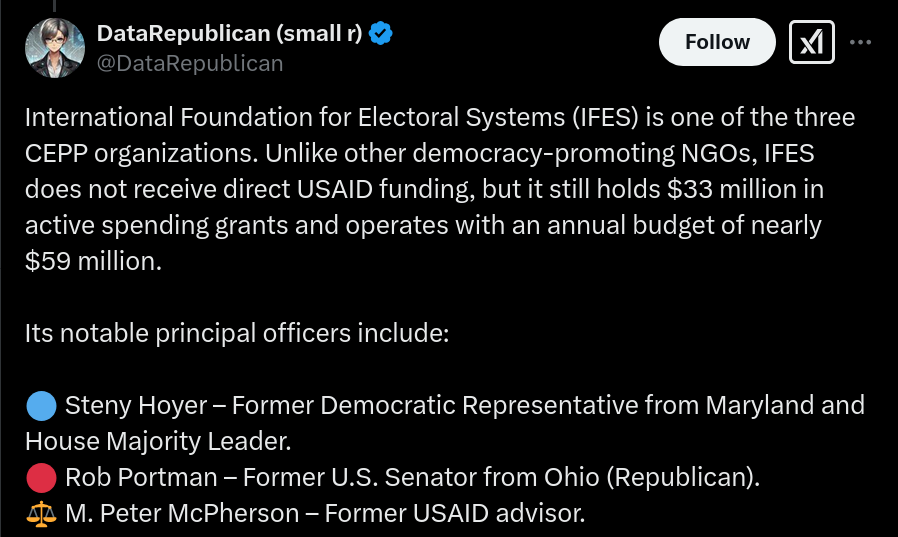Image resolution: width=898 pixels, height=537 pixels.
Task: Click the blue verified checkmark badge
Action: [x=380, y=33]
